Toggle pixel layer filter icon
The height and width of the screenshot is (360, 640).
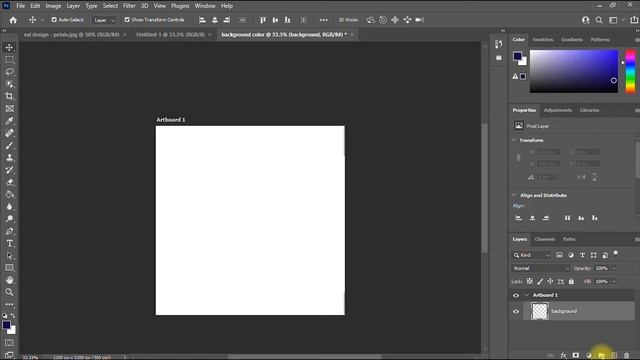click(x=559, y=255)
